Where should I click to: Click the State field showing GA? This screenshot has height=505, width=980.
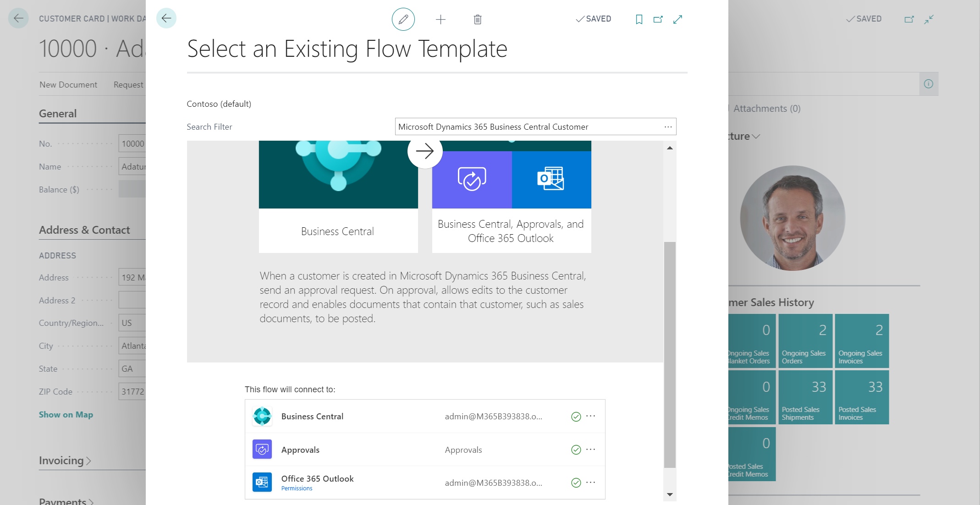(132, 369)
